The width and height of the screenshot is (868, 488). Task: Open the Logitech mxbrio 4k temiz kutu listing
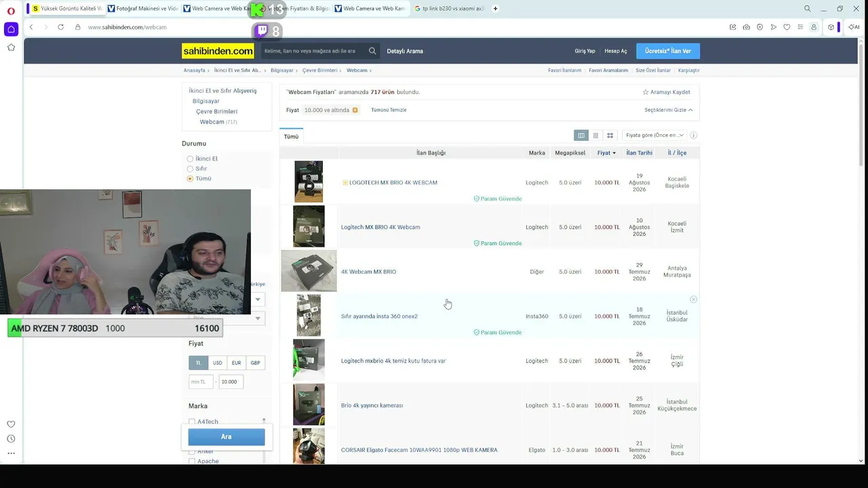[x=393, y=361]
